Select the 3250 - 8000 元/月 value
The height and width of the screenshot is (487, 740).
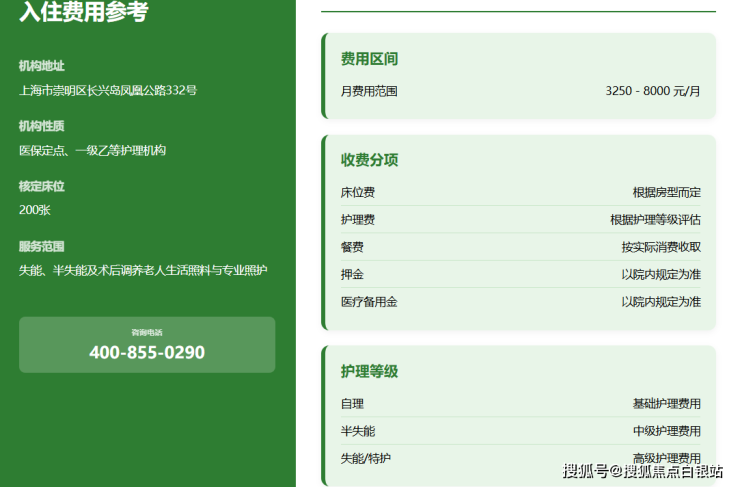pos(653,91)
